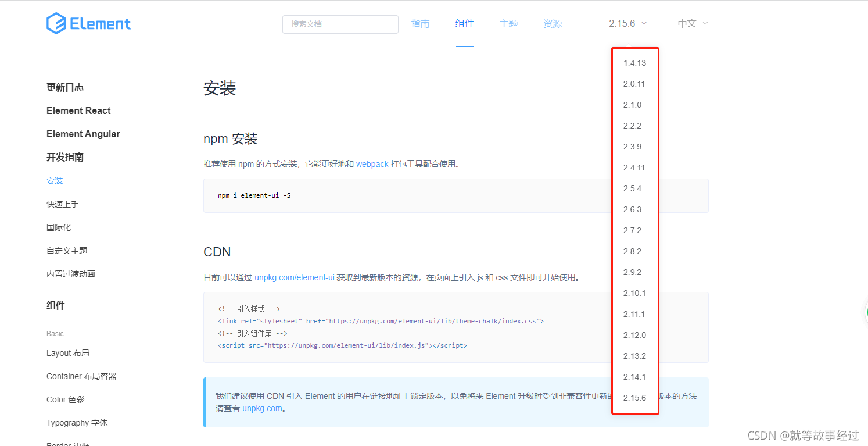Screen dimensions: 868x446
Task: Go to the 资源 nav tab
Action: point(553,24)
